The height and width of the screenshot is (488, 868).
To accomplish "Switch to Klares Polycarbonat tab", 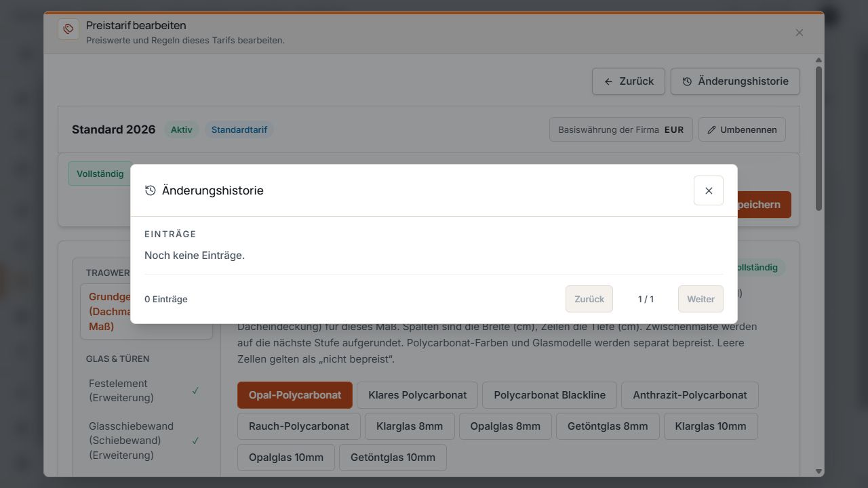I will point(418,395).
